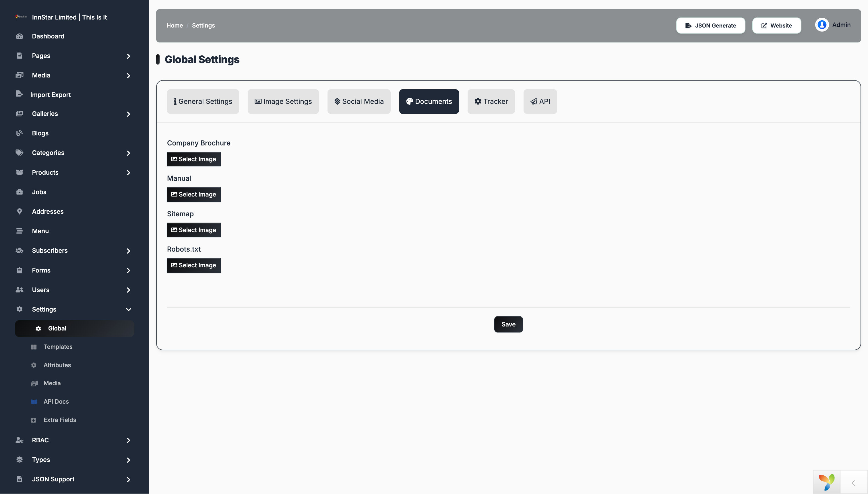Click the Settings gear icon in sidebar

[19, 309]
